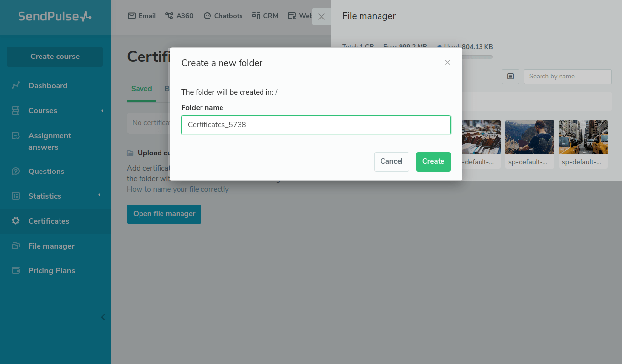The height and width of the screenshot is (364, 622).
Task: Collapse the sidebar with the left chevron
Action: tap(103, 317)
